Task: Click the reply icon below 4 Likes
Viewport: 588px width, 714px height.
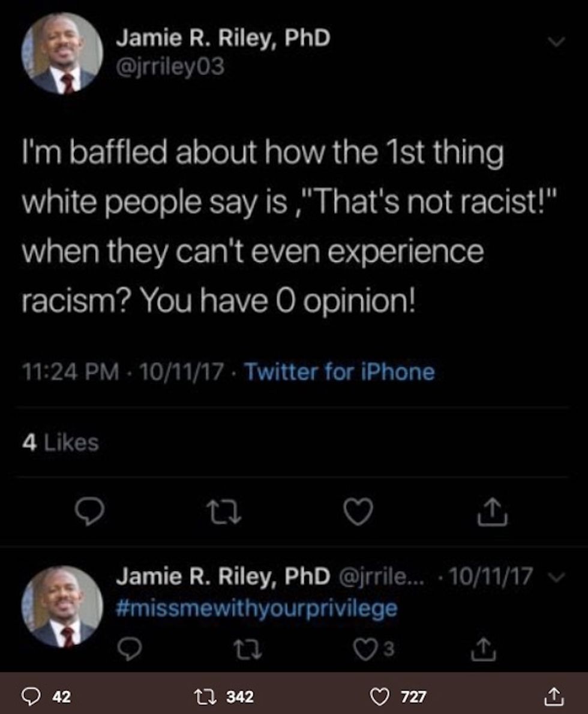Action: pyautogui.click(x=90, y=512)
